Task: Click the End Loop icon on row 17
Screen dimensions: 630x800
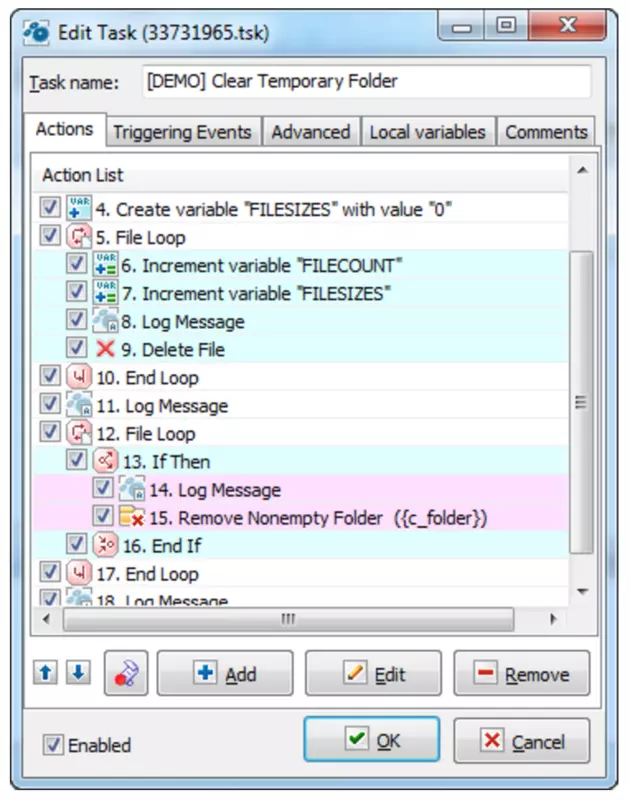Action: tap(79, 573)
